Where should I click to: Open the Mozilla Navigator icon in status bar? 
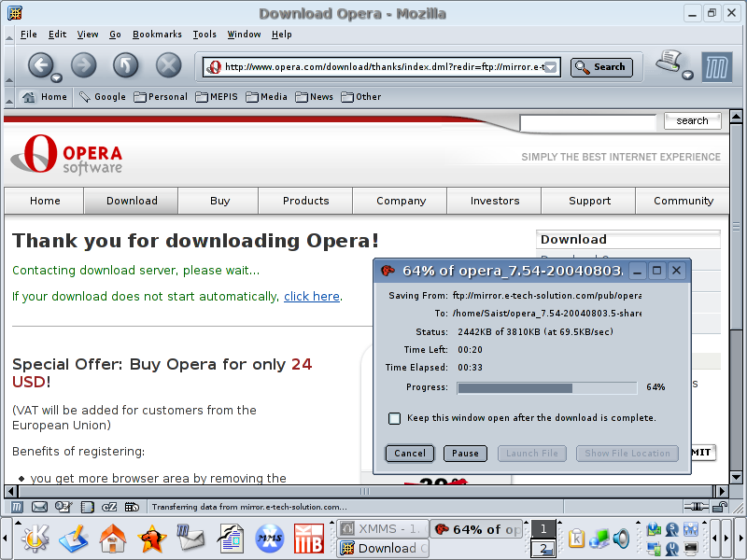(x=16, y=507)
